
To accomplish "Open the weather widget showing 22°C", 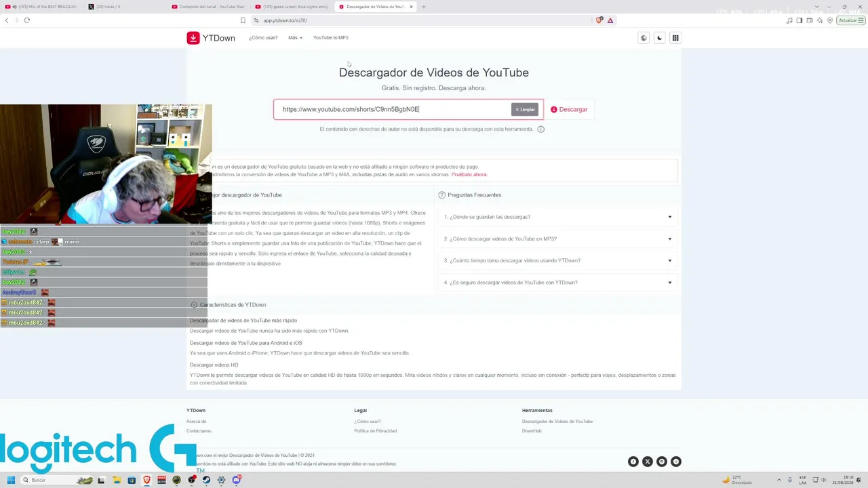I will (x=736, y=480).
